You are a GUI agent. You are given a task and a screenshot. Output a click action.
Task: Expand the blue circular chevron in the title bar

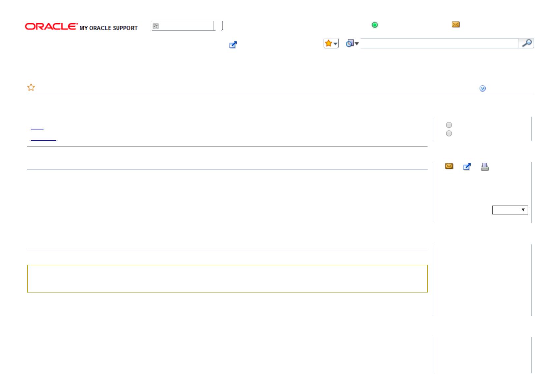coord(482,88)
